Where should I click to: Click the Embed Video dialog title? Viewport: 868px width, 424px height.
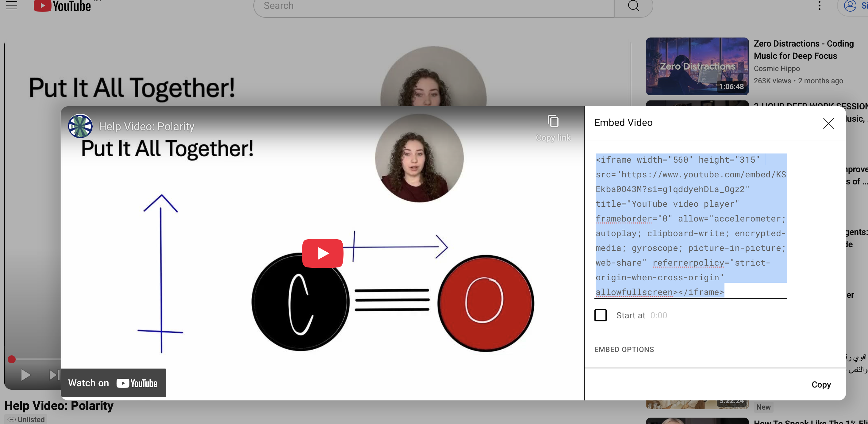click(623, 123)
